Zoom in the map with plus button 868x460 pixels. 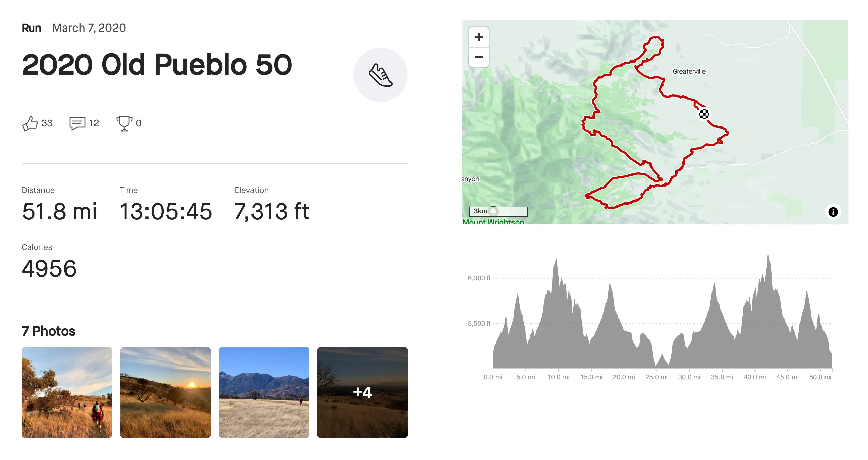tap(479, 37)
